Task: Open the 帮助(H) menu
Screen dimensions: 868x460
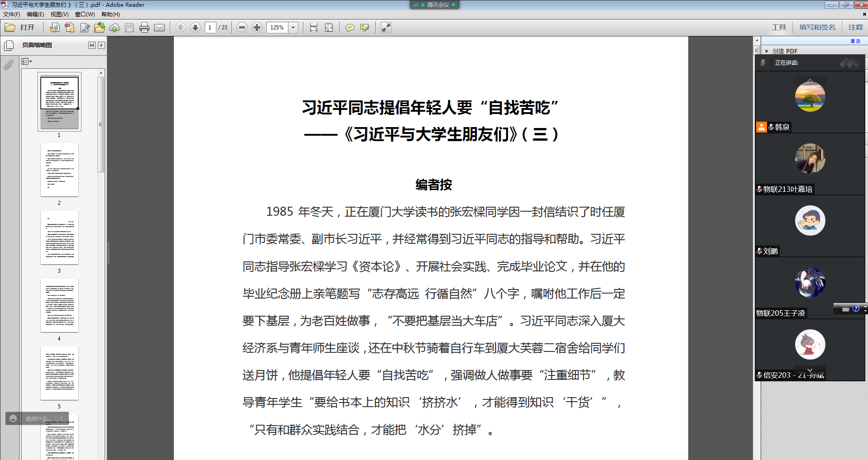Action: (110, 14)
